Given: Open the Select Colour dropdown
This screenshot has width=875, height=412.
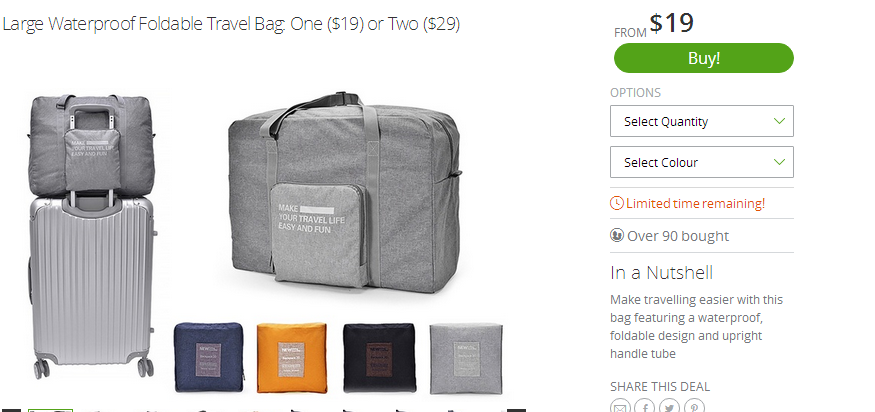Looking at the screenshot, I should click(701, 162).
